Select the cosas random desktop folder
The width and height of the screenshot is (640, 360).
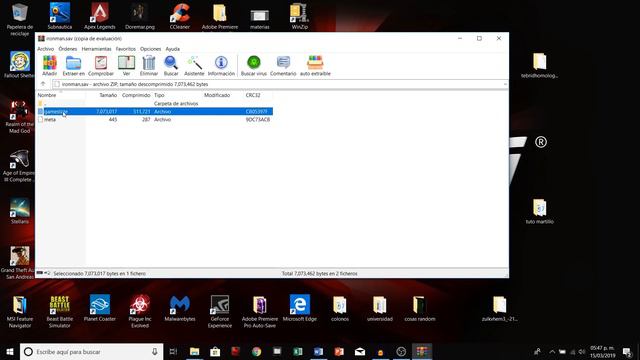[420, 308]
